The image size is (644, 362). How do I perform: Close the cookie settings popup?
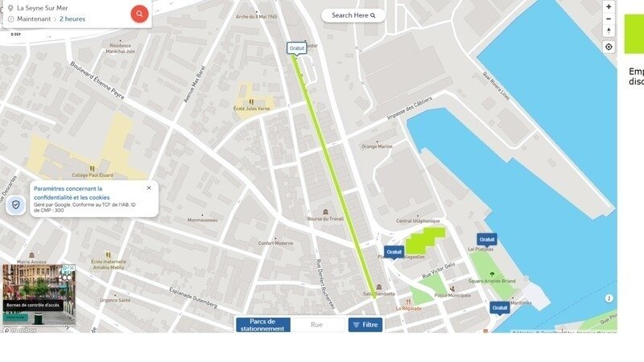149,188
